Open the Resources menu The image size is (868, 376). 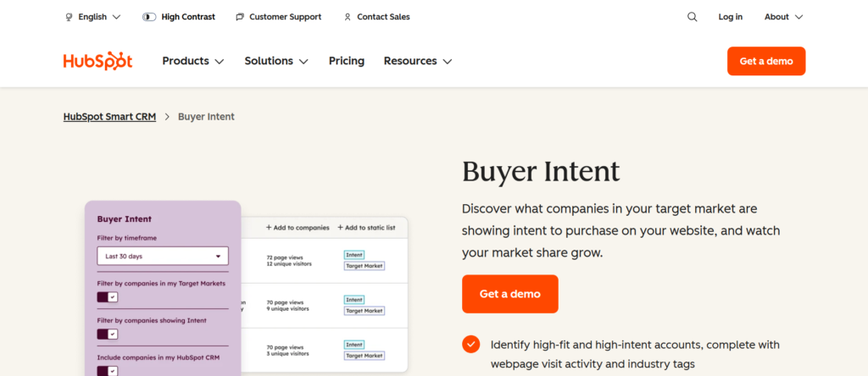pyautogui.click(x=417, y=61)
